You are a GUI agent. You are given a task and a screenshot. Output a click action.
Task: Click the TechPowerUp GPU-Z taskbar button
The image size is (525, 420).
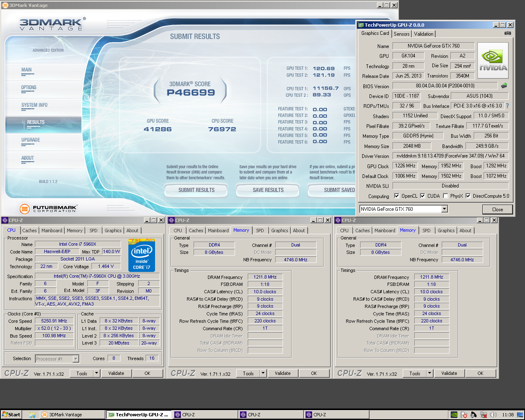138,415
